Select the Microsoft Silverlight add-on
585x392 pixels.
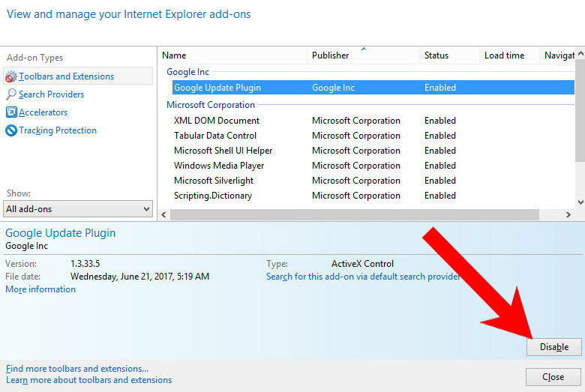pyautogui.click(x=214, y=181)
